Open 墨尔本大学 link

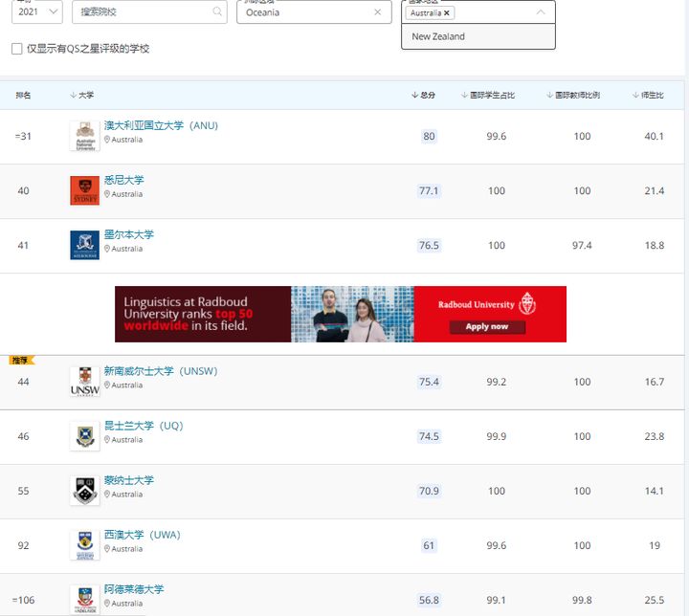[129, 234]
